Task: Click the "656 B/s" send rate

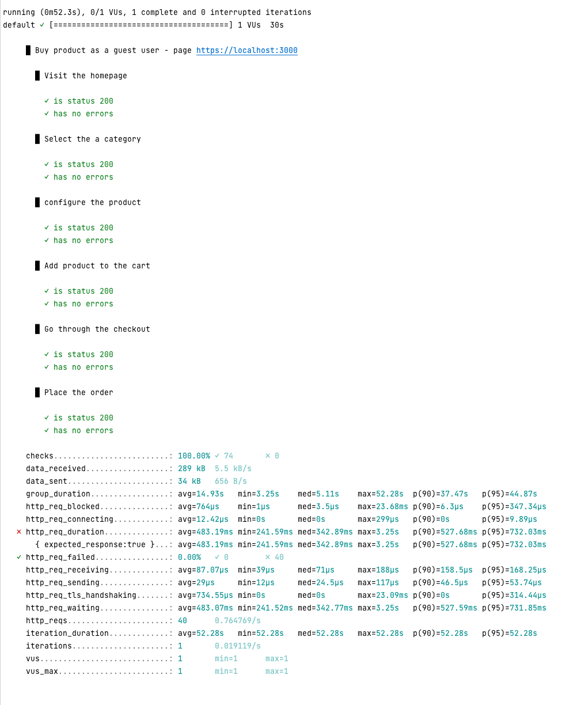Action: 230,481
